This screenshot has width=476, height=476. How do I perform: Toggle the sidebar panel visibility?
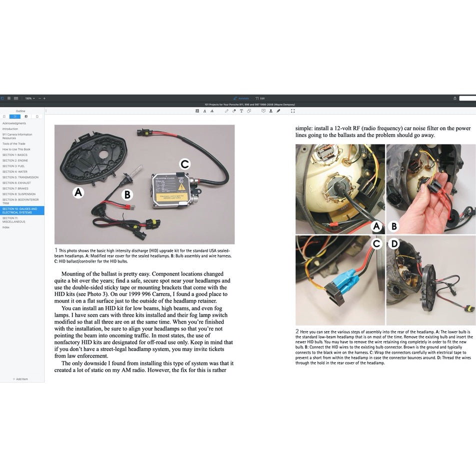[2, 98]
